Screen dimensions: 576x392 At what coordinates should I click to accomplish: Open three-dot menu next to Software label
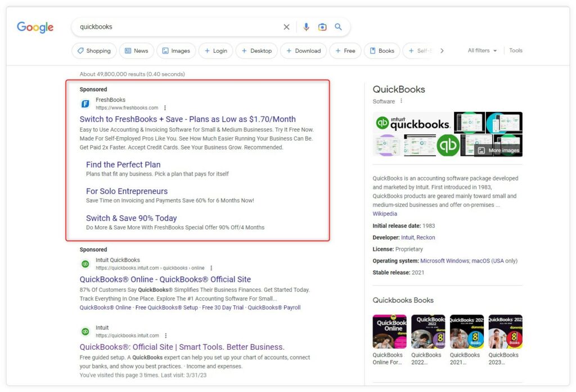click(401, 101)
